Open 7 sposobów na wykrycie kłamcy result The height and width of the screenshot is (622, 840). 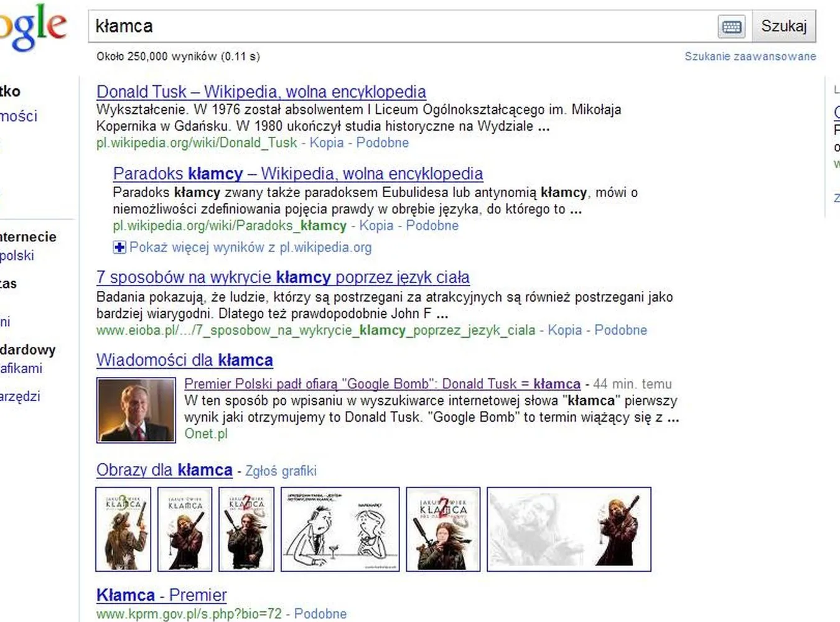tap(282, 277)
